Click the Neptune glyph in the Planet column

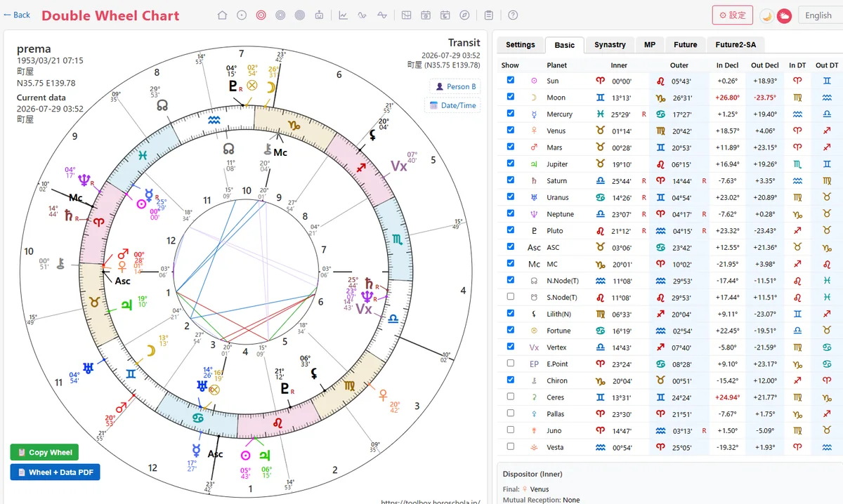534,214
